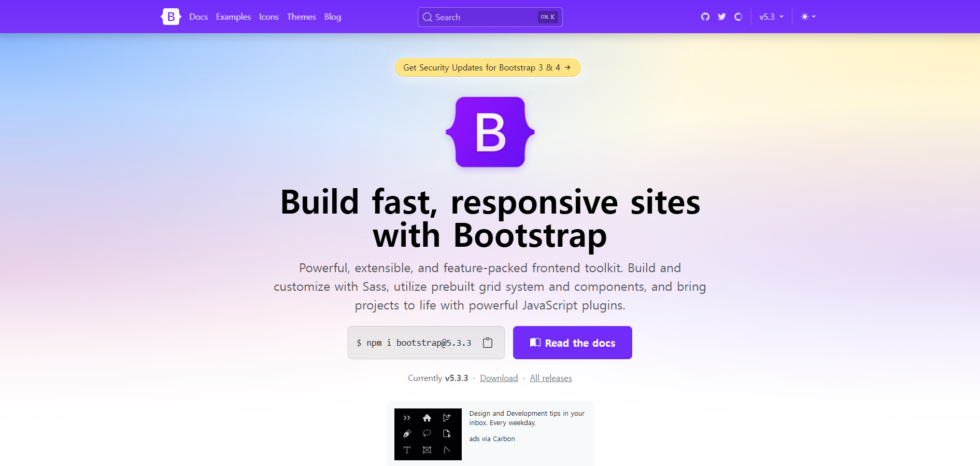Visit the Blog navbar link

(333, 17)
